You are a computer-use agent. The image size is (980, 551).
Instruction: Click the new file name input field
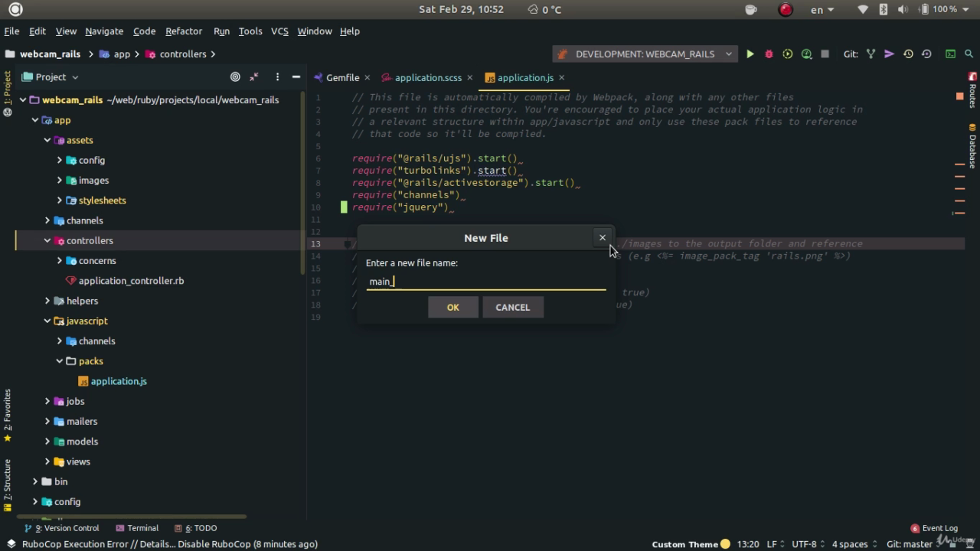point(486,282)
